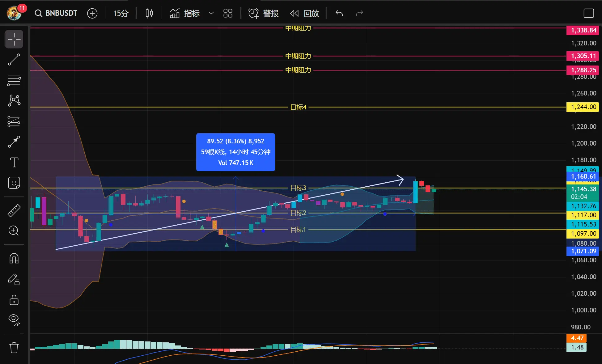Viewport: 602px width, 364px height.
Task: Select the XABCD pattern tool
Action: (14, 100)
